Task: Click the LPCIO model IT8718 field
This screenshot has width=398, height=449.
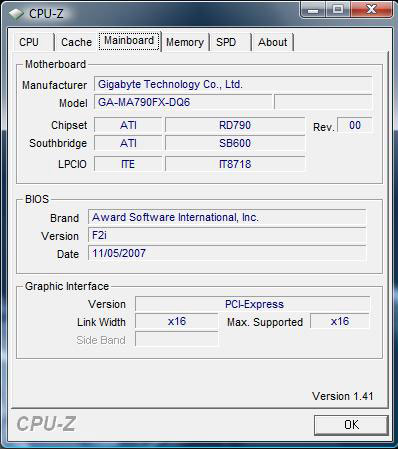Action: [235, 164]
